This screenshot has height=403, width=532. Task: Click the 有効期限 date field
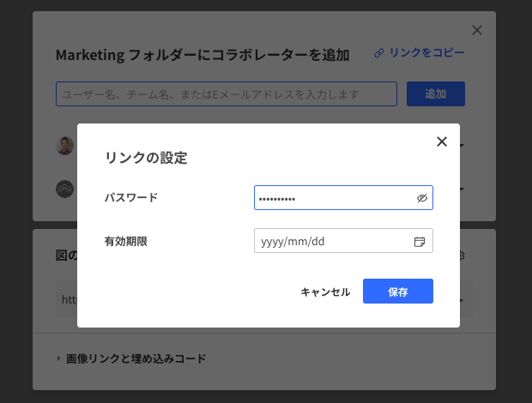coord(335,242)
